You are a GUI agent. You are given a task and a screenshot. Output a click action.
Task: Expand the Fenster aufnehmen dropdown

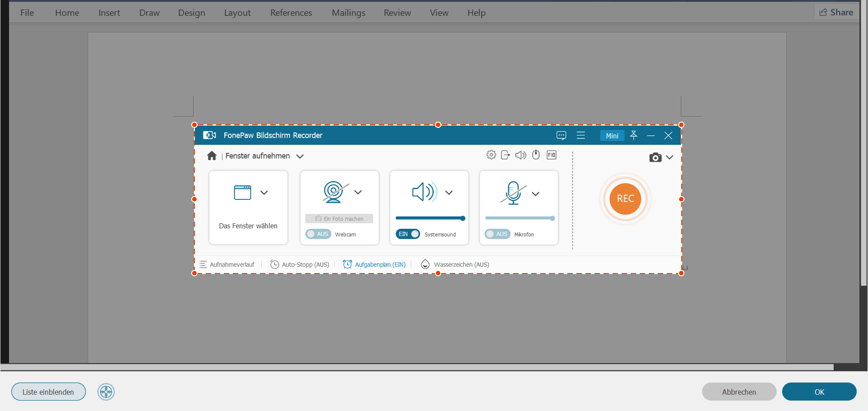[x=300, y=156]
